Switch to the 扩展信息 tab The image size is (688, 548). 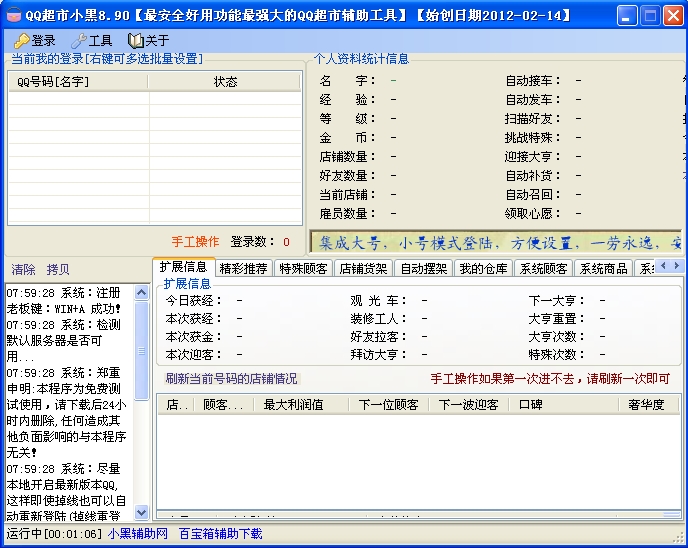[x=184, y=267]
